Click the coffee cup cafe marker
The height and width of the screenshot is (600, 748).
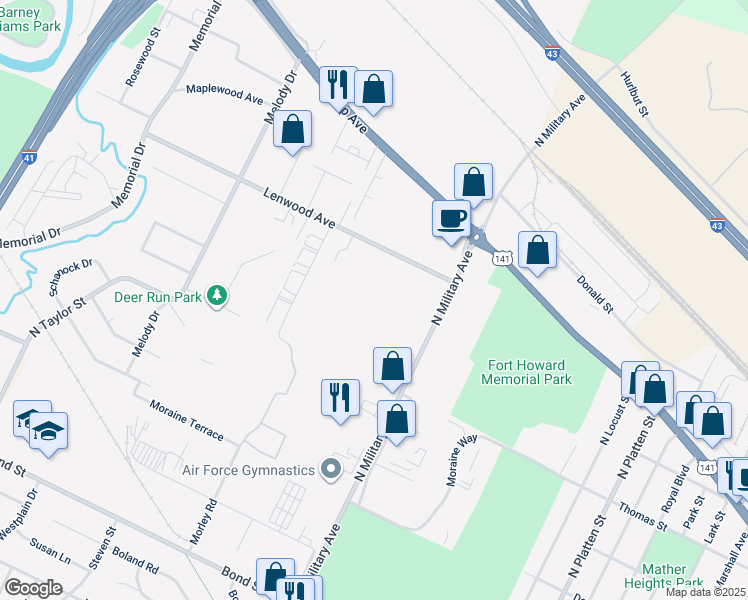451,220
